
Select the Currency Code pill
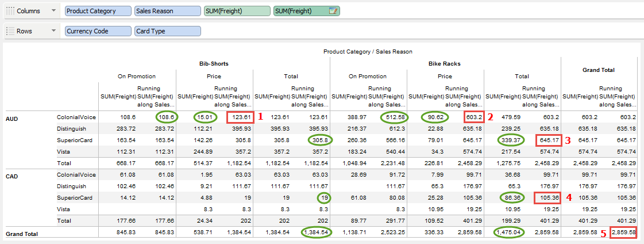[98, 31]
